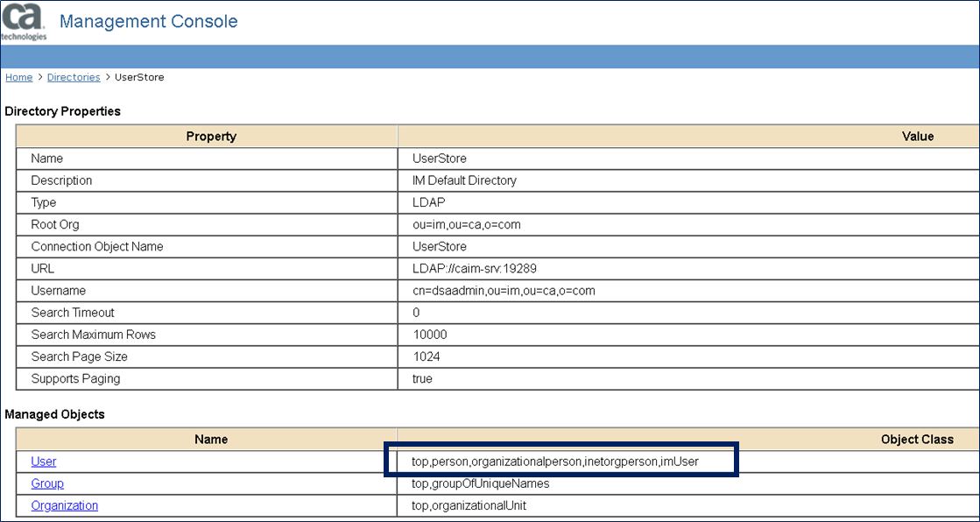The width and height of the screenshot is (980, 522).
Task: Open the Organization managed object link
Action: coord(65,505)
